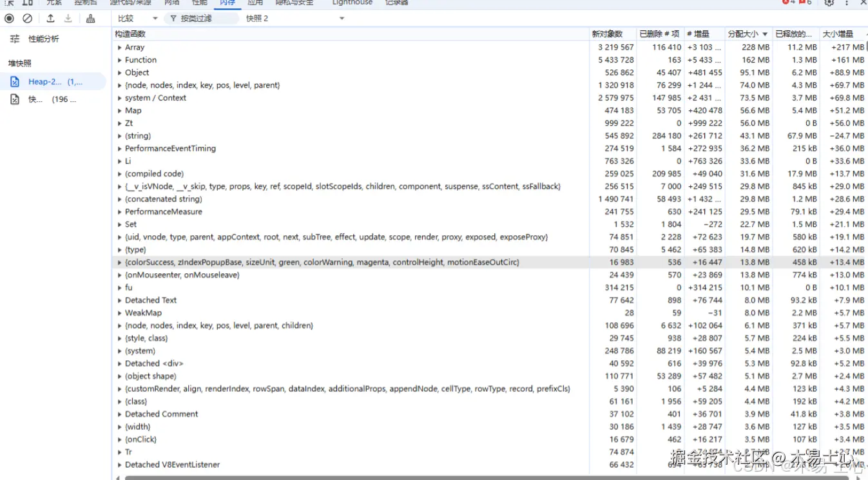The image size is (868, 480).
Task: Click the 性能分析 sliders icon
Action: click(x=15, y=39)
